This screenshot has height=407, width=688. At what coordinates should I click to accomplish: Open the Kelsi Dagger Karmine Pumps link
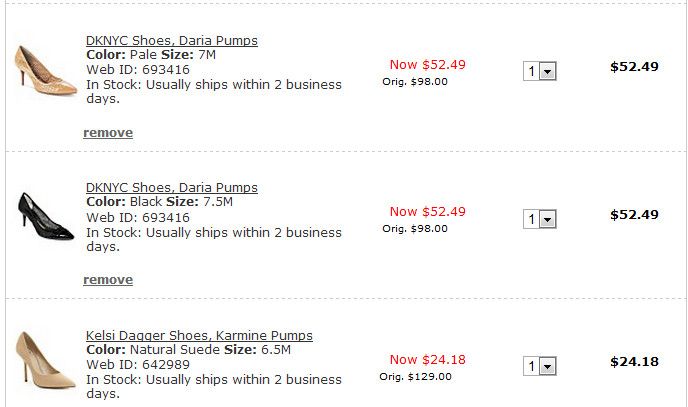[x=199, y=335]
